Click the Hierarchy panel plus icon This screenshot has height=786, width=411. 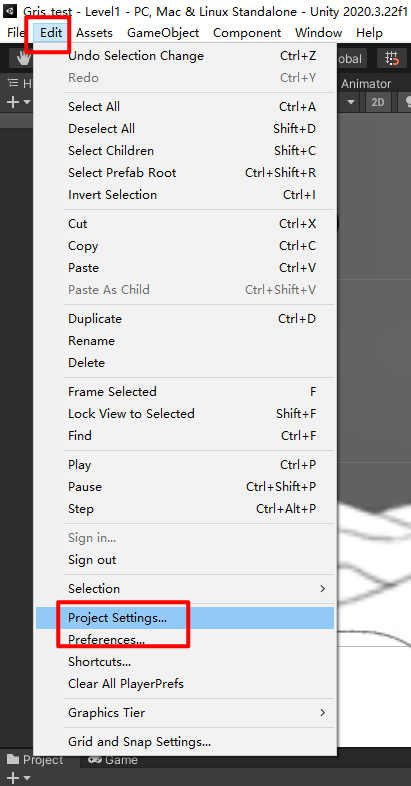[13, 102]
